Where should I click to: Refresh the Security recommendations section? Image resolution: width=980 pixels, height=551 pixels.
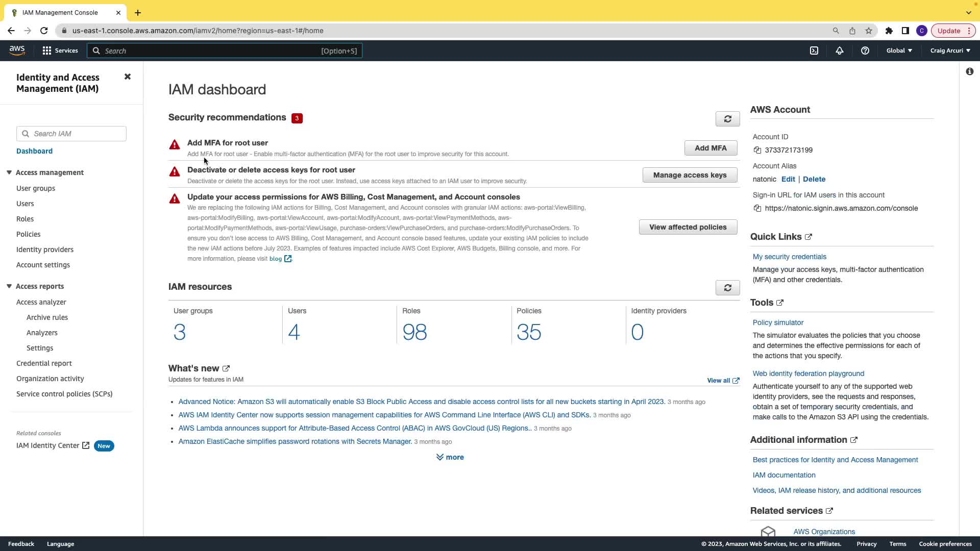(x=727, y=119)
